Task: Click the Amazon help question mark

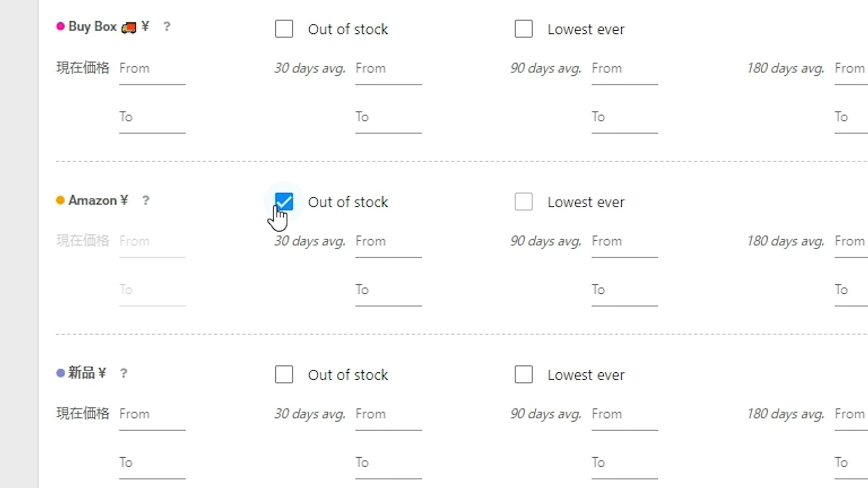Action: 146,200
